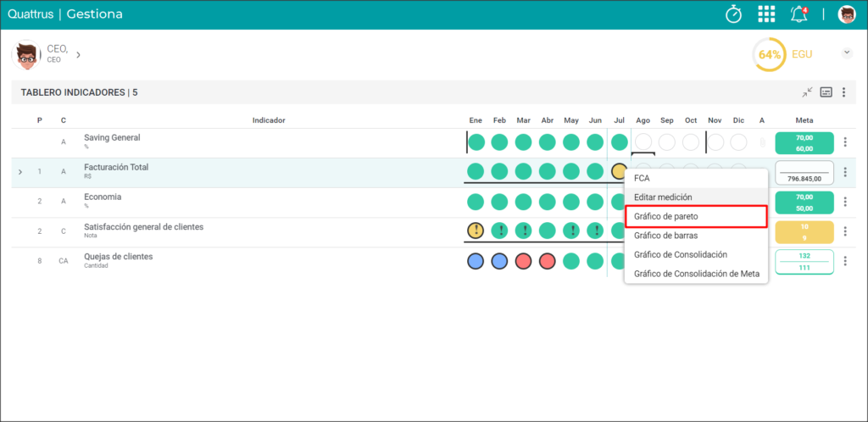
Task: Click Satisfacción March exclamation circle
Action: click(523, 230)
